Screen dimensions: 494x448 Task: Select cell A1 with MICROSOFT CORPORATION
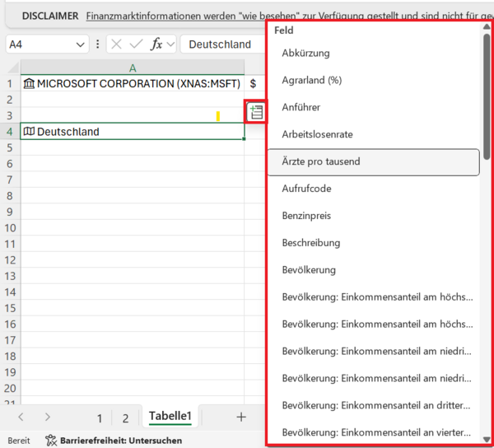[x=132, y=83]
